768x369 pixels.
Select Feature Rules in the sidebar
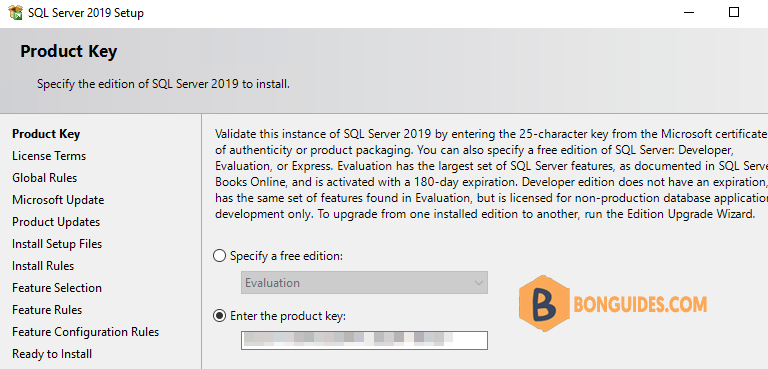(x=47, y=310)
